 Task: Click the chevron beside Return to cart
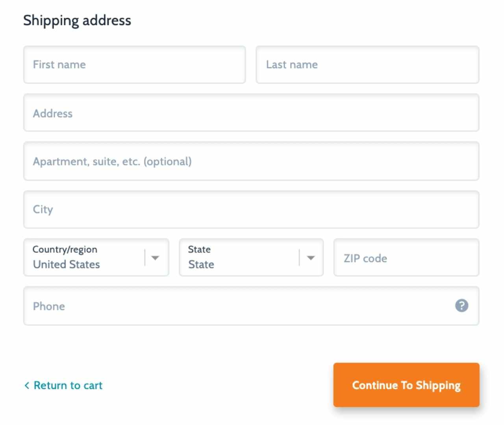pyautogui.click(x=26, y=385)
